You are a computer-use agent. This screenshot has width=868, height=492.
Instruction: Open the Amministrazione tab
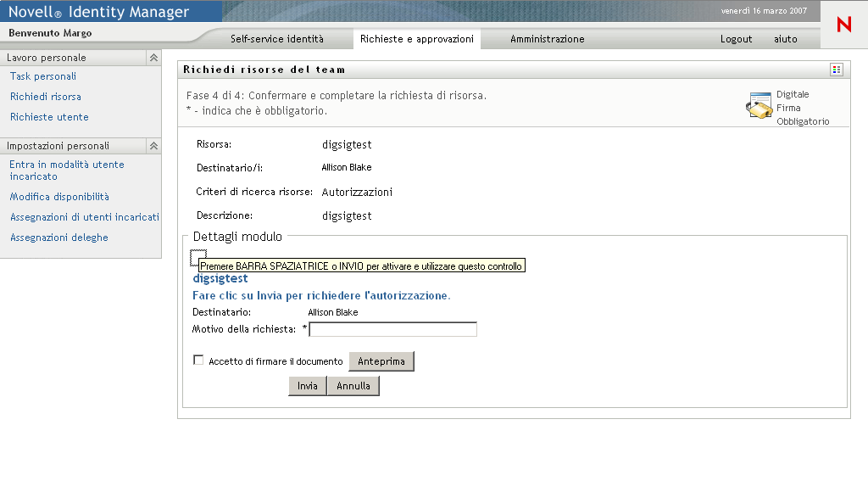click(547, 39)
